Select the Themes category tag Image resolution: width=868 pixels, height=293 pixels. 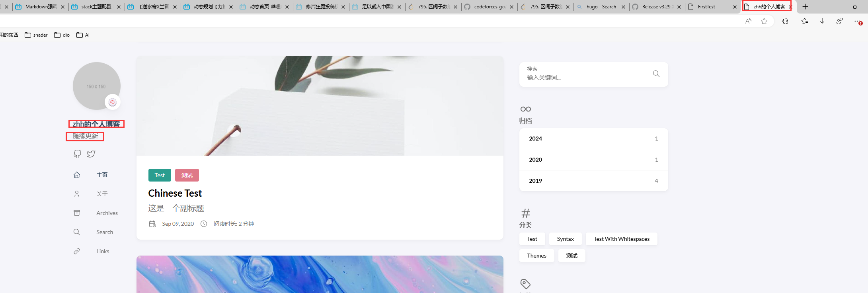click(x=537, y=256)
